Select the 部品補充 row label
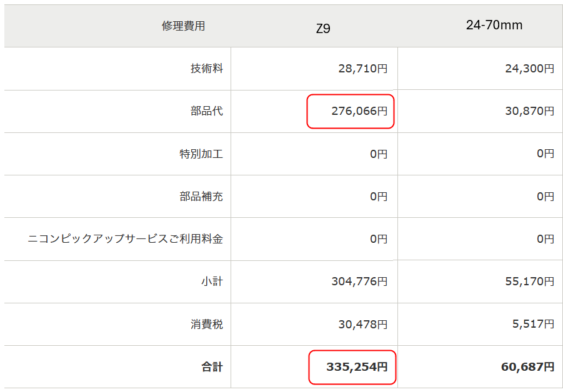The image size is (563, 392). tap(201, 197)
